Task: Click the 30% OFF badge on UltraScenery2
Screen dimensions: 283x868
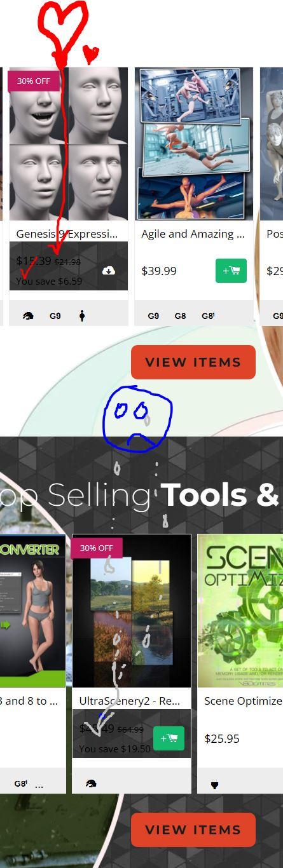Action: click(x=96, y=548)
